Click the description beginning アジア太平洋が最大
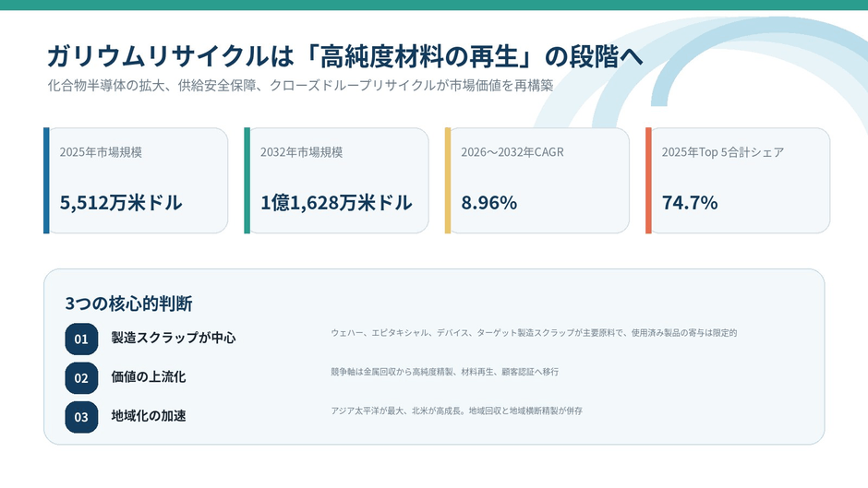The image size is (868, 488). (x=457, y=411)
